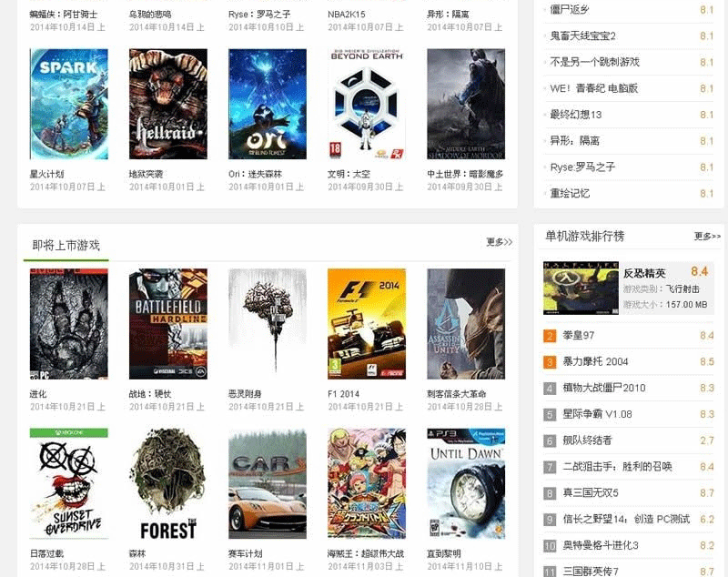Open the Half-Life 反恐精英 thumbnail

581,288
